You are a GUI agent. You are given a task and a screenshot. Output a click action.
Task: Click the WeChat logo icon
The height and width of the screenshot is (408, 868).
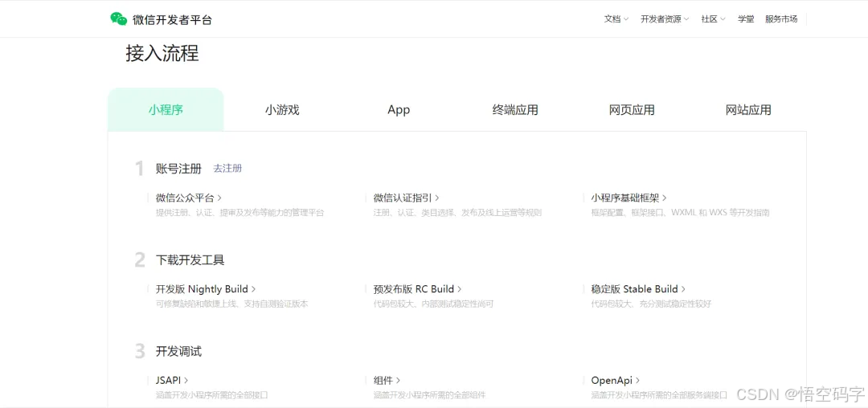click(118, 18)
